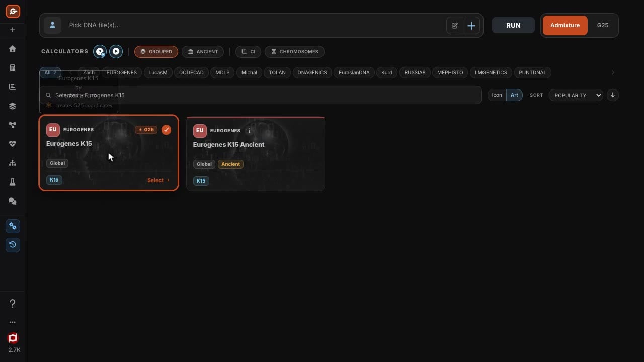The image size is (644, 362).
Task: Open the Popularity sort dropdown
Action: [x=576, y=95]
